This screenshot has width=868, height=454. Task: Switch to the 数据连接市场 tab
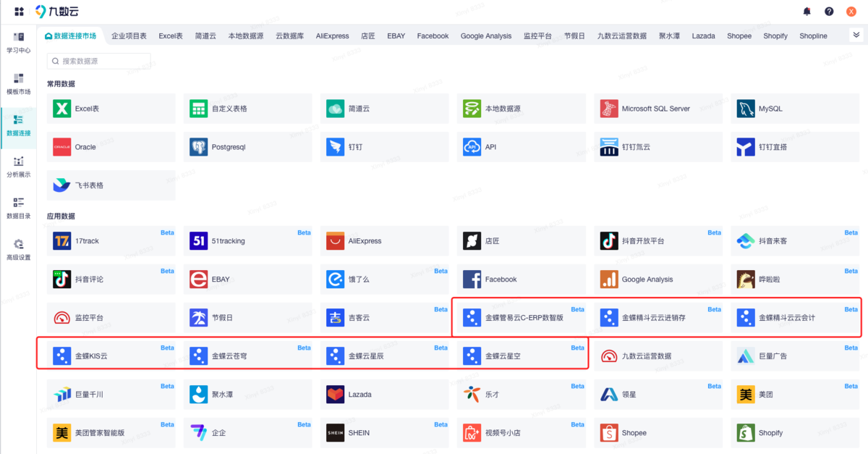click(70, 35)
